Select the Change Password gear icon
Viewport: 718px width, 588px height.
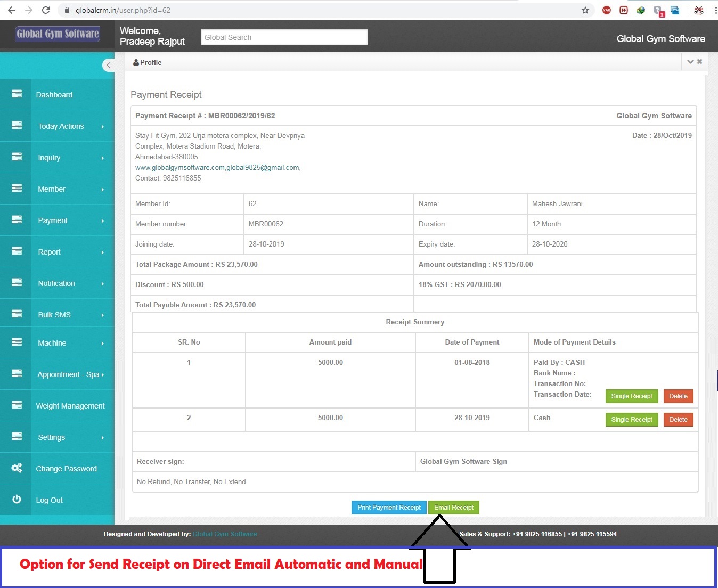[x=16, y=468]
